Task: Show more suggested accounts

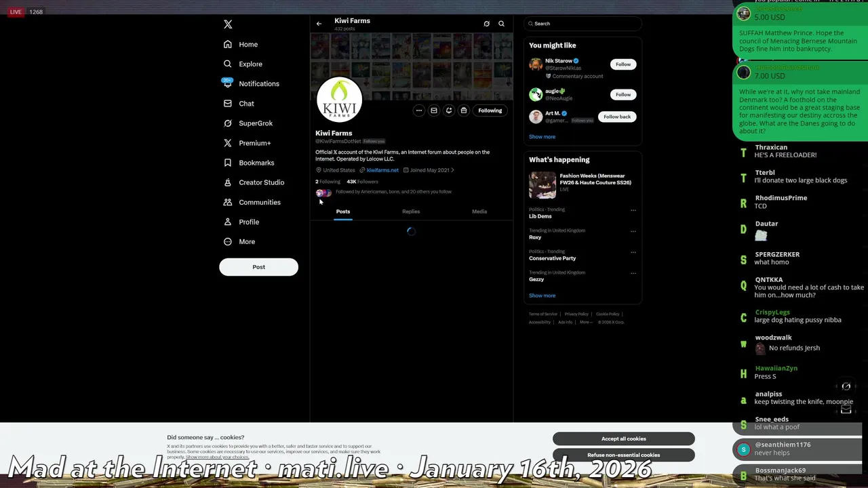Action: [x=542, y=137]
